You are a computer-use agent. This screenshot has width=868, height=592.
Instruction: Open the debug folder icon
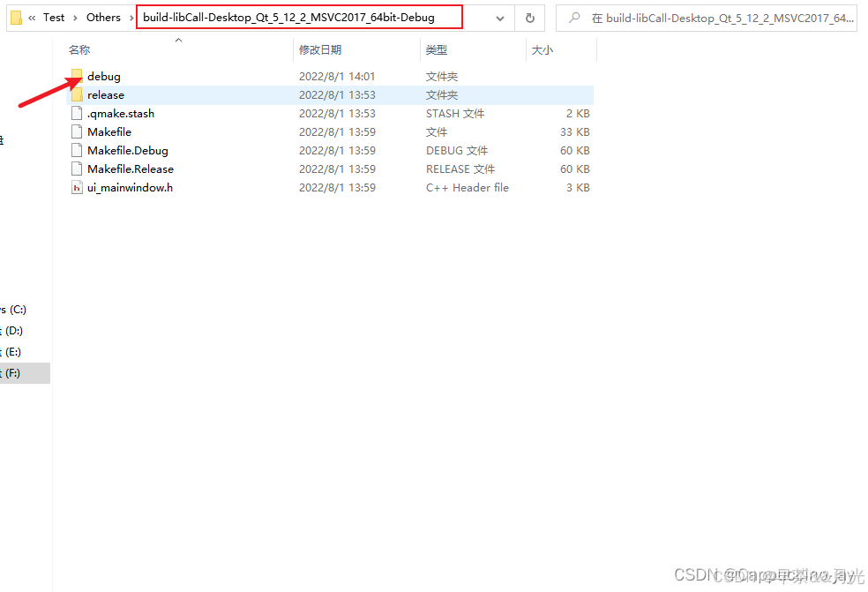[x=77, y=76]
